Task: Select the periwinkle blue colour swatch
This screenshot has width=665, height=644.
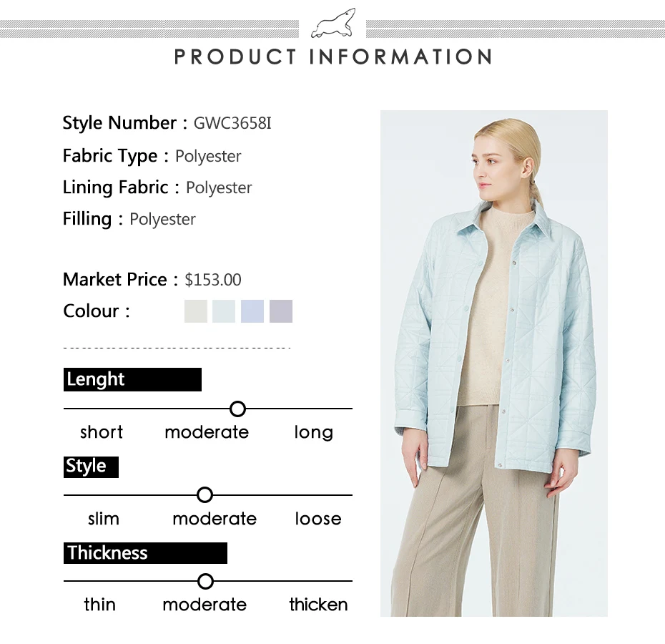Action: tap(252, 311)
